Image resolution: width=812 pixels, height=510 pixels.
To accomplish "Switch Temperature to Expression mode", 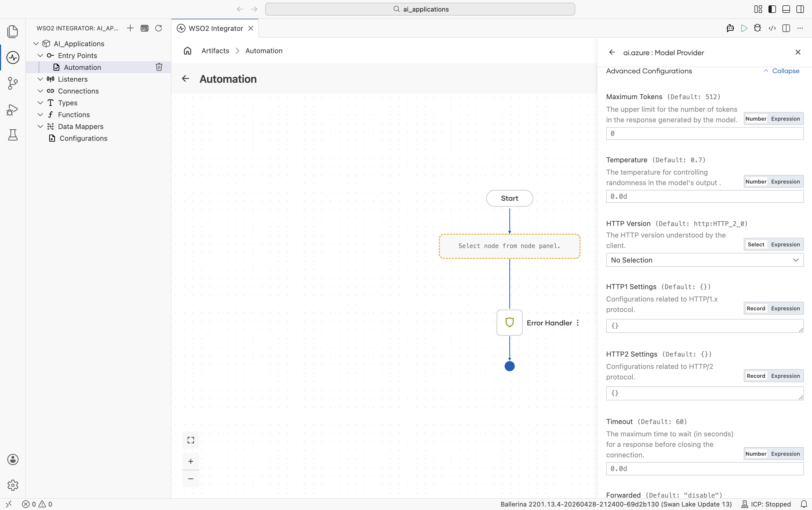I will 785,181.
